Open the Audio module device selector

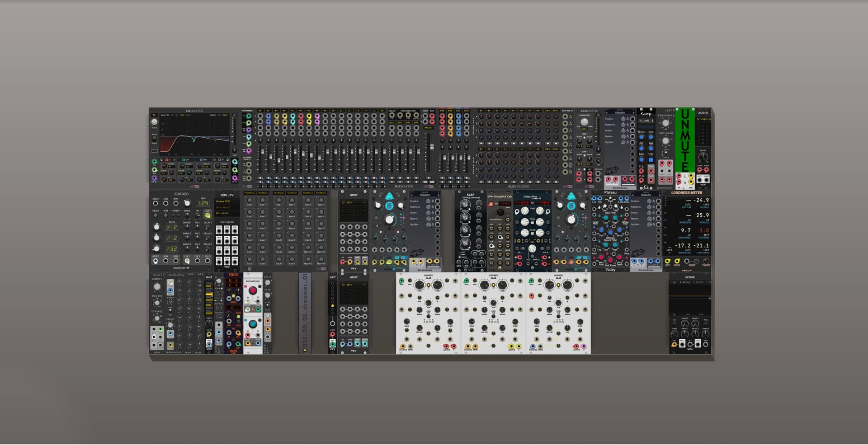click(703, 119)
